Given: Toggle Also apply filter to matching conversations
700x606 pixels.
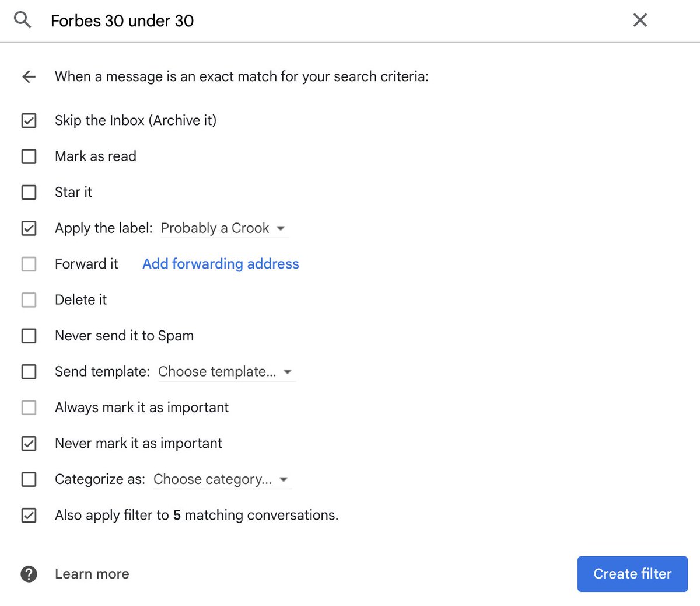Looking at the screenshot, I should tap(29, 516).
